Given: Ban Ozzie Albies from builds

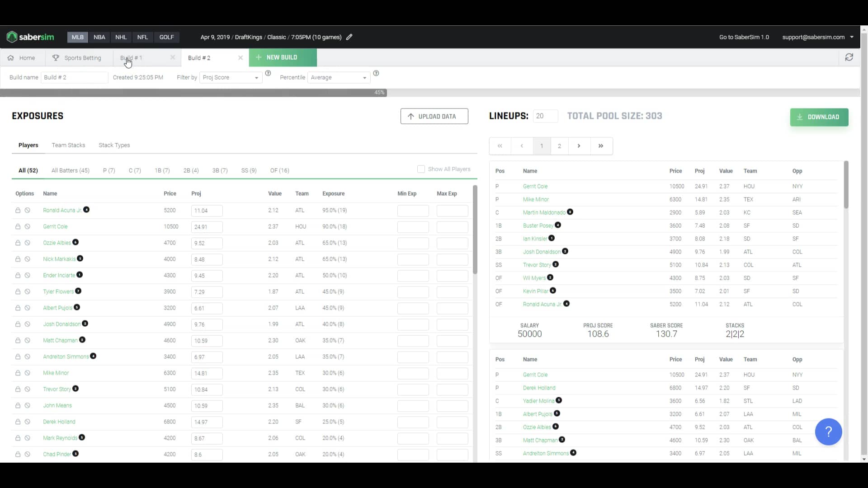Looking at the screenshot, I should click(28, 243).
